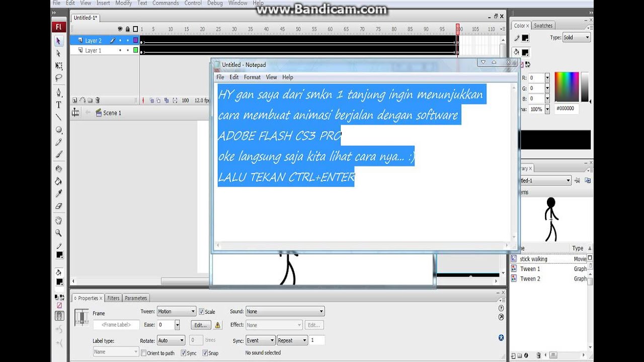
Task: Toggle Layer 1 lock dot
Action: pos(128,50)
